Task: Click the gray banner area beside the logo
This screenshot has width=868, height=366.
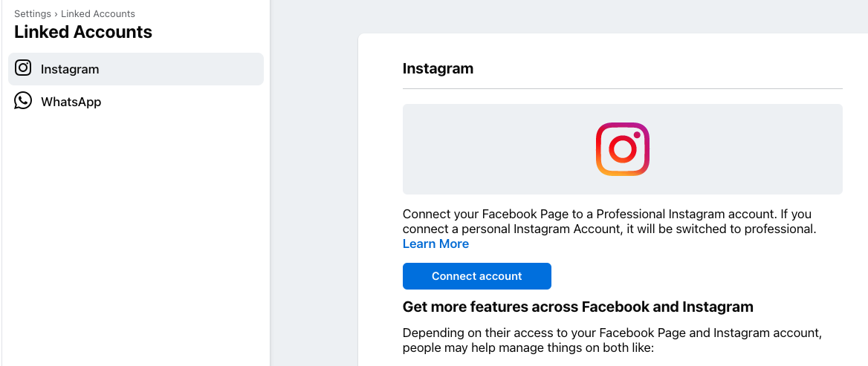Action: coord(498,149)
